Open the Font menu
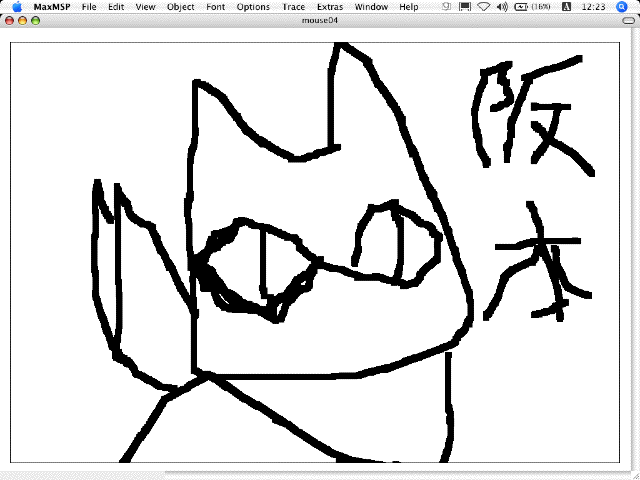 [216, 7]
